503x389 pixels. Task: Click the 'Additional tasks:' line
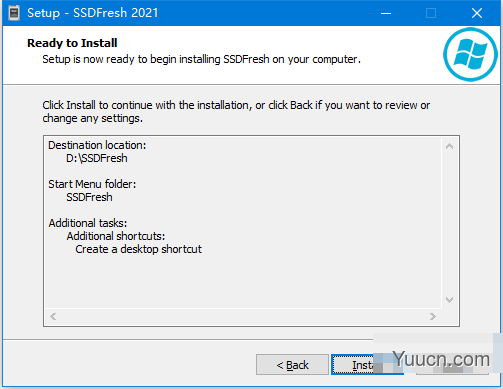coord(88,223)
